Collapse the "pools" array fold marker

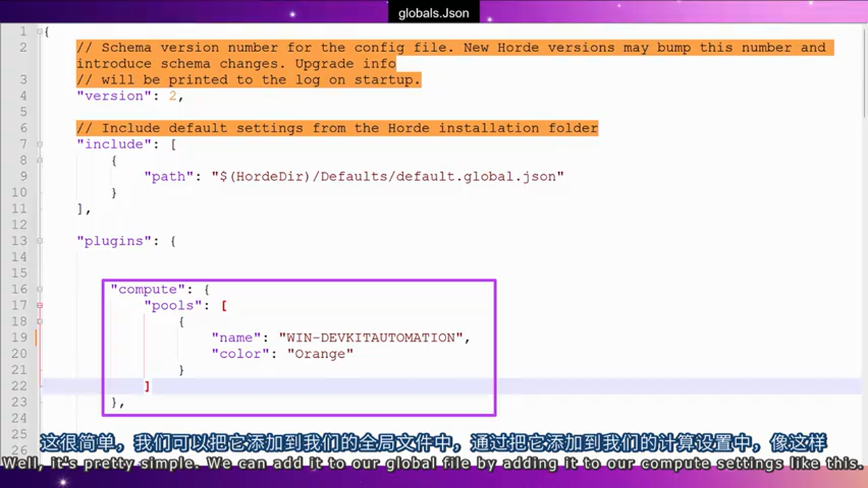[x=39, y=305]
